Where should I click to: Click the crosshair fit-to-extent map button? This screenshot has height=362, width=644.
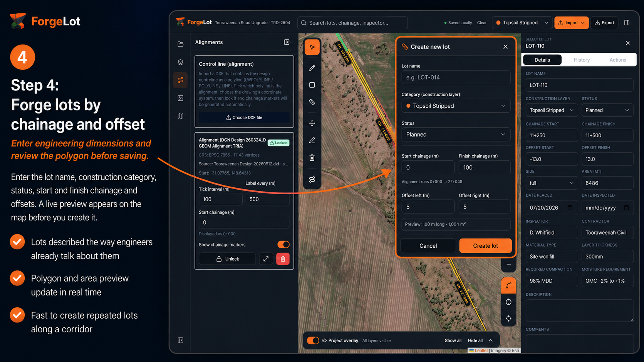508,302
